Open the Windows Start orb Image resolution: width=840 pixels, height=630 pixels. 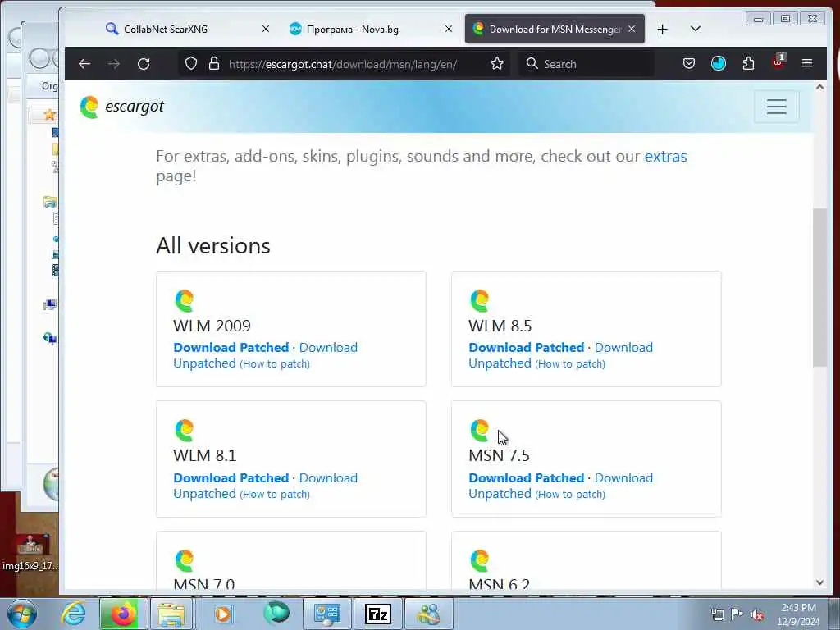[22, 614]
